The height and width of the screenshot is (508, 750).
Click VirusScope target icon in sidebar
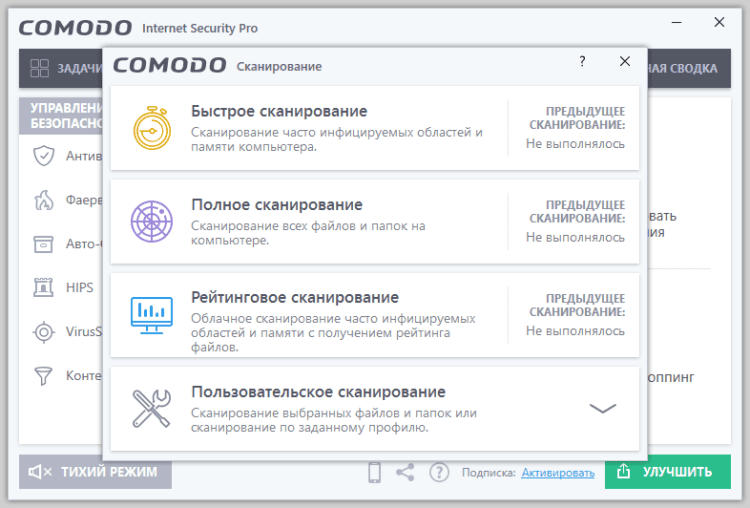44,331
